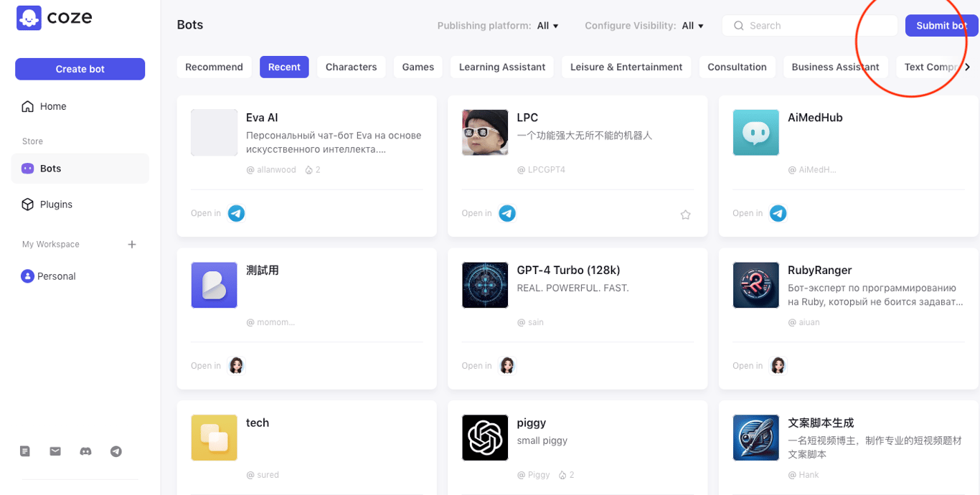This screenshot has height=495, width=980.
Task: Open the piggy bot title
Action: tap(532, 423)
